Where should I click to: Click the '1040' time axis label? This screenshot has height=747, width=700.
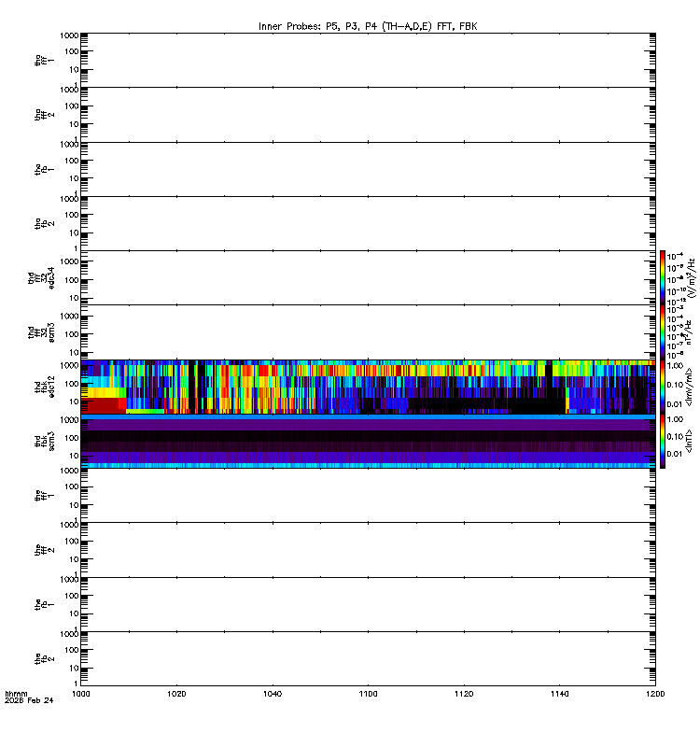click(x=273, y=694)
